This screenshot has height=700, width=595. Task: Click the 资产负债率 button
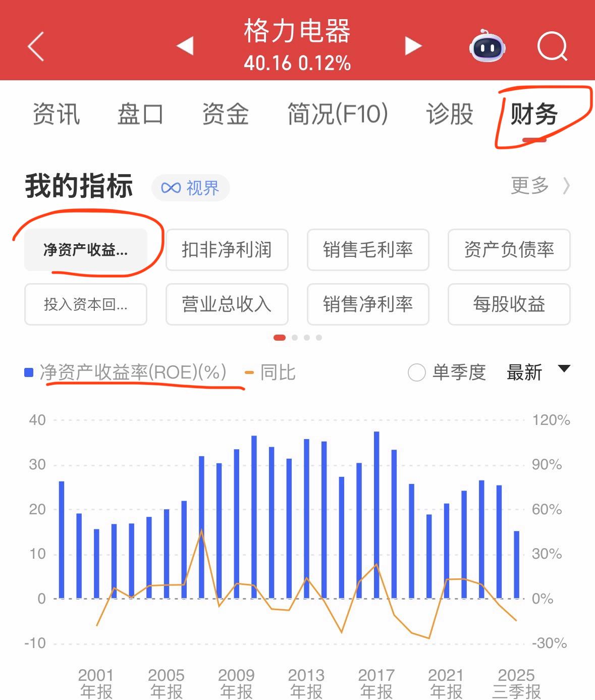(509, 249)
